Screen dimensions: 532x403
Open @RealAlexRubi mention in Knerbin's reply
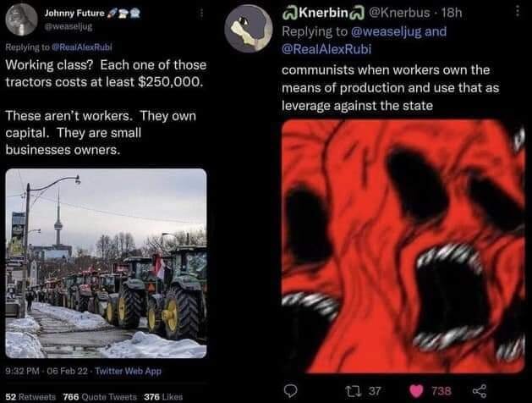(x=326, y=49)
